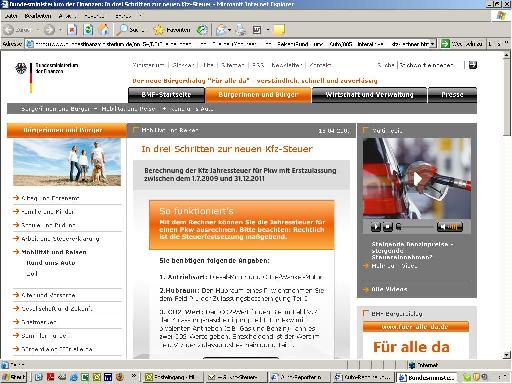512x384 pixels.
Task: Select the Bürgerinnen und Bürger tab
Action: pyautogui.click(x=258, y=95)
